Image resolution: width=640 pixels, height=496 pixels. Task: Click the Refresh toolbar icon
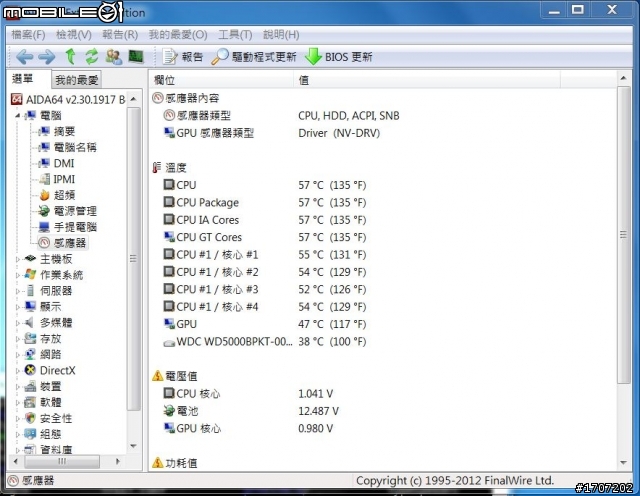[x=91, y=56]
